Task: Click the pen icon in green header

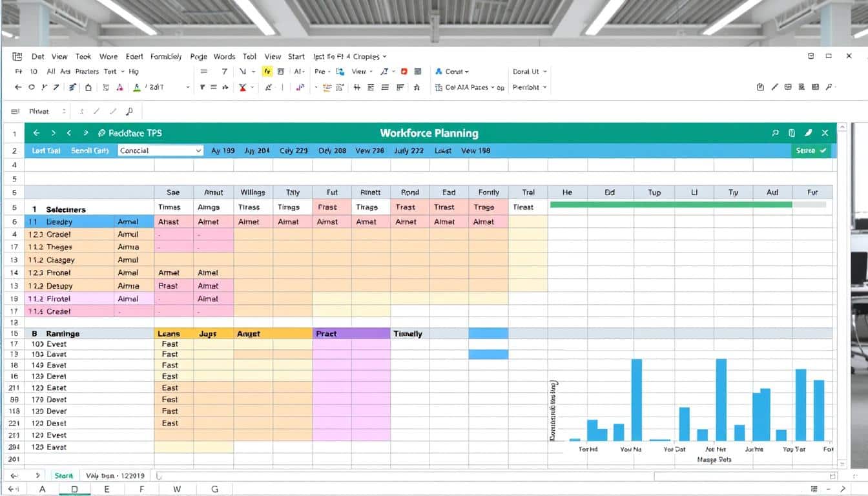Action: [808, 133]
